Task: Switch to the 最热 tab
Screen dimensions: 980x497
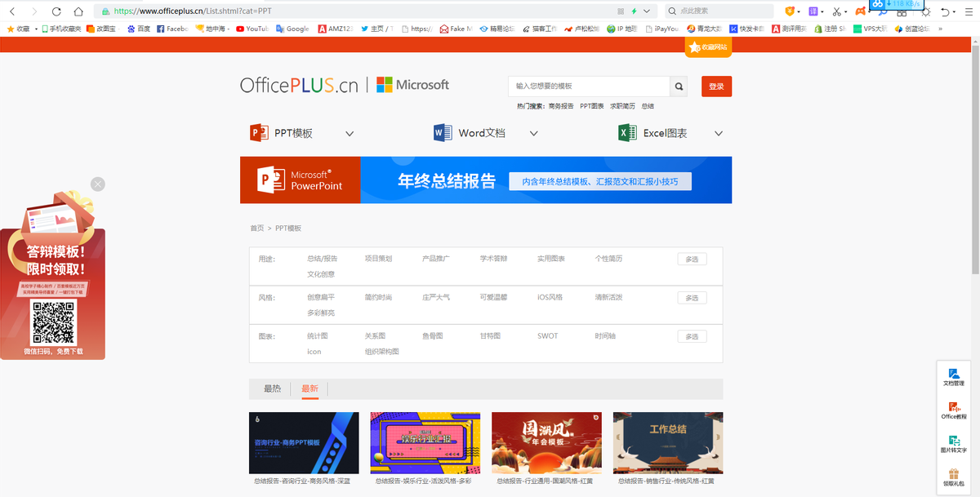Action: (272, 388)
